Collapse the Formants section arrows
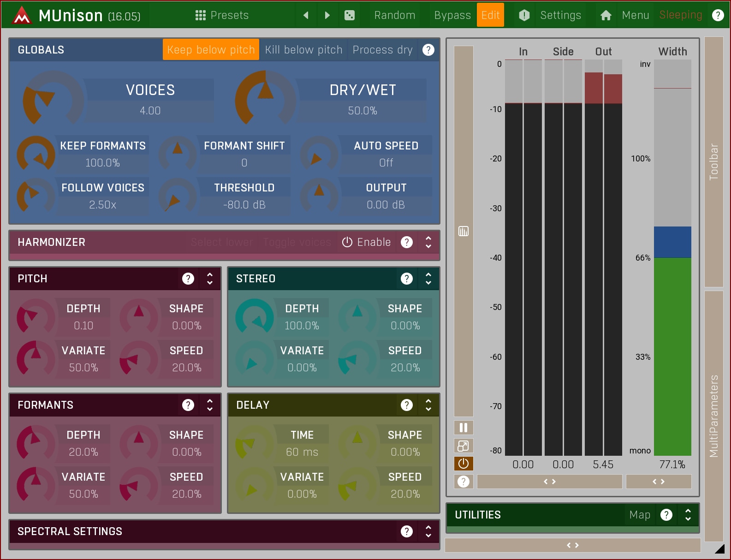 pyautogui.click(x=210, y=405)
